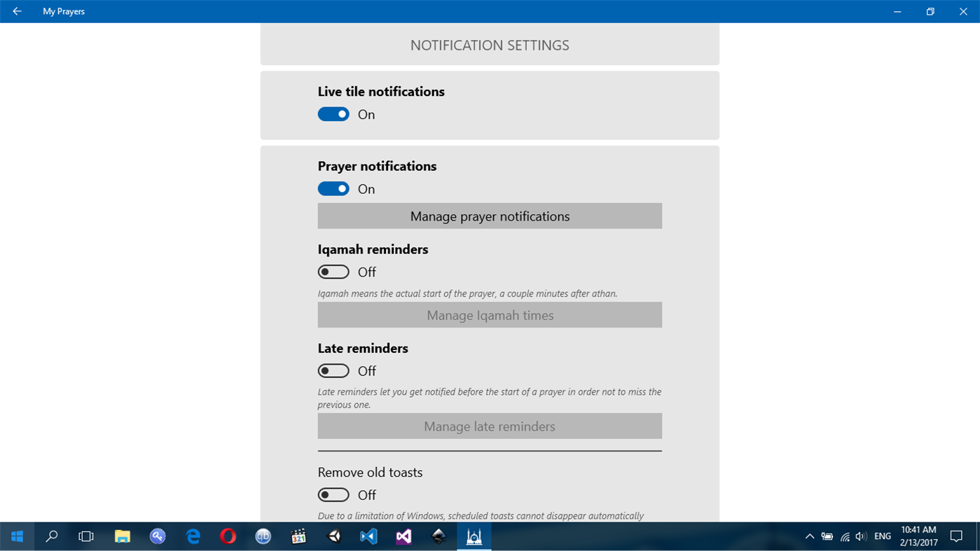The width and height of the screenshot is (980, 551).
Task: Open the clock showing 10:41 AM
Action: click(x=918, y=536)
